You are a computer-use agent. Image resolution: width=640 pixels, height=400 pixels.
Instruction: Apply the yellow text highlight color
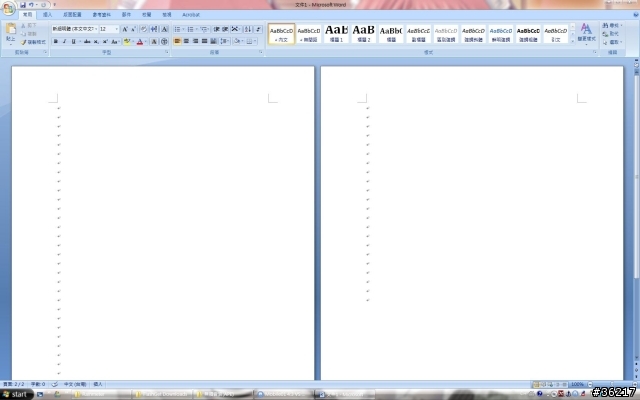[x=127, y=41]
